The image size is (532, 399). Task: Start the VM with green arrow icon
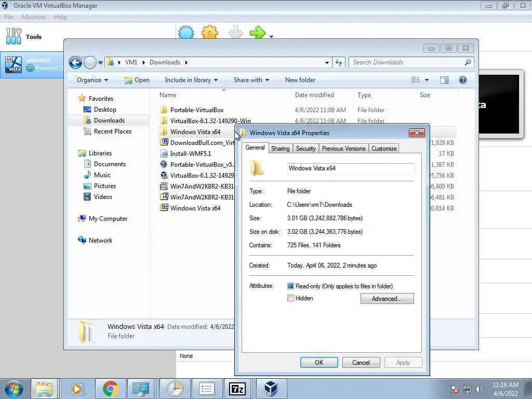coord(258,32)
